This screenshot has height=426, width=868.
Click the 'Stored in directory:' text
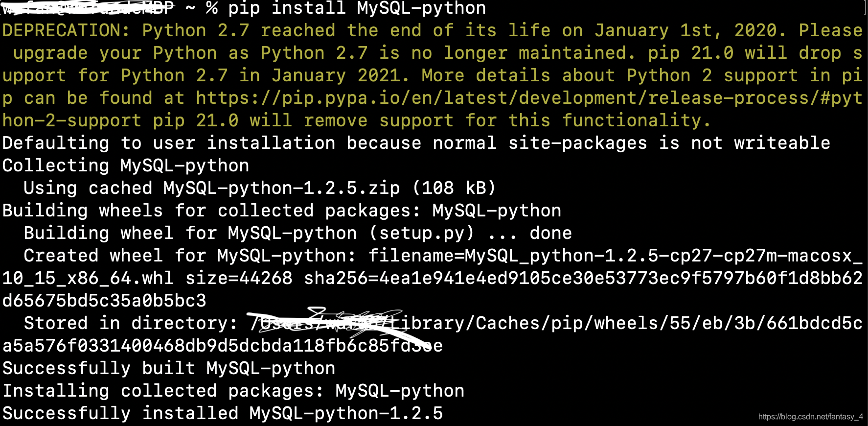tap(131, 323)
